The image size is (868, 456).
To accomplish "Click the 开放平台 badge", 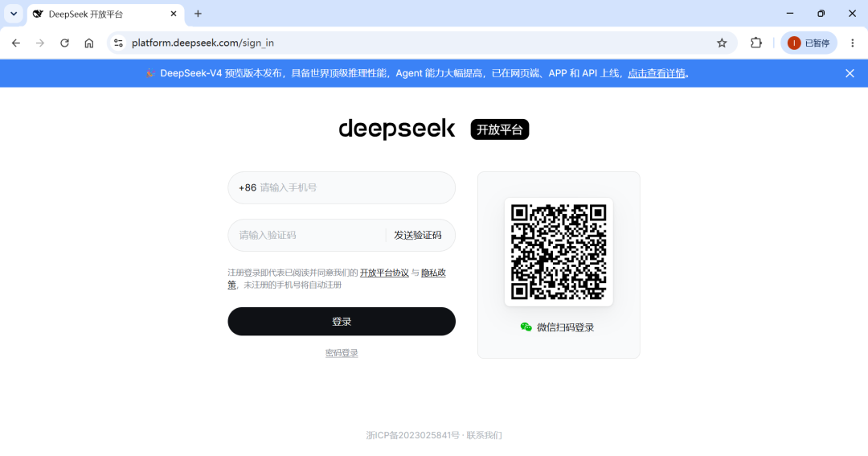I will pyautogui.click(x=500, y=129).
